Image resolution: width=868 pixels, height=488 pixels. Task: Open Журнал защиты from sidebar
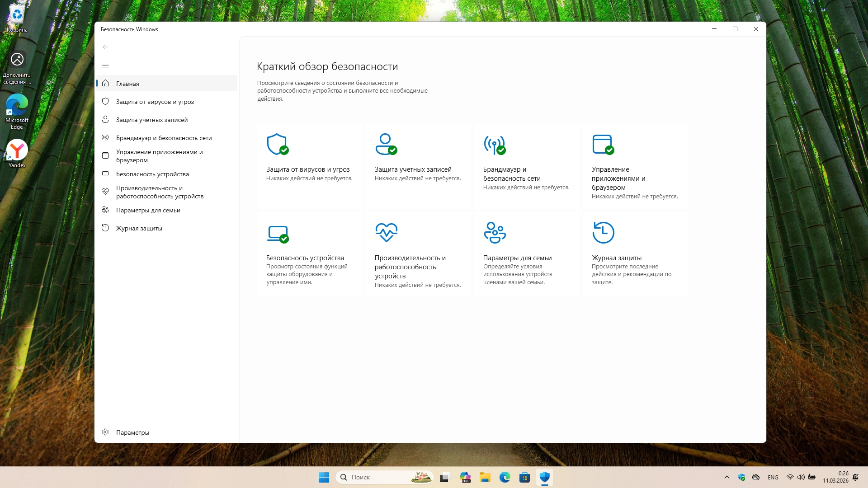coord(139,228)
